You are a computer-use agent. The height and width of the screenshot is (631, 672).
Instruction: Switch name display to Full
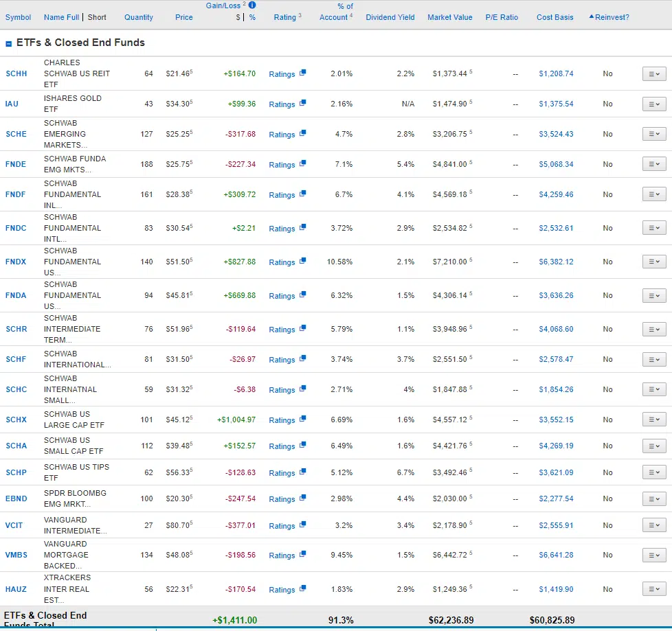tap(73, 17)
